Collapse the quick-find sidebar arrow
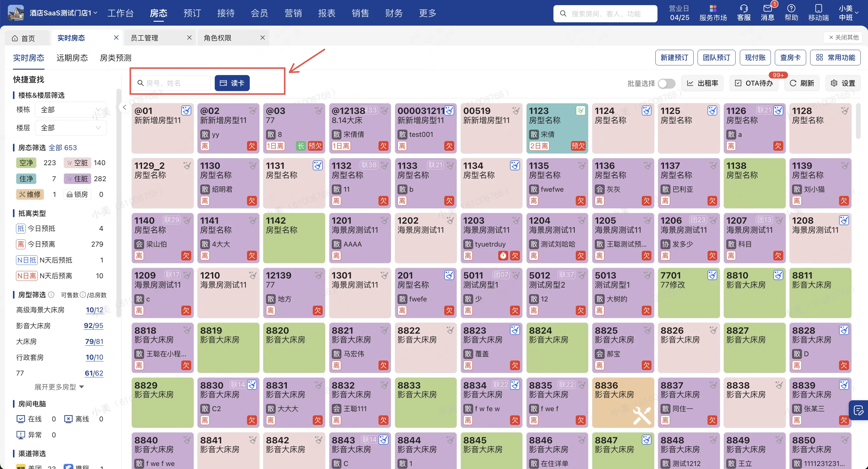 tap(124, 107)
